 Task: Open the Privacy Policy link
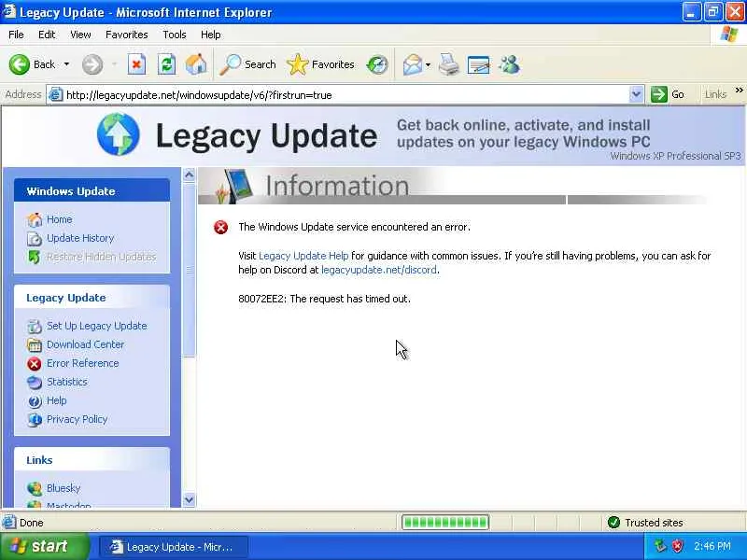tap(78, 419)
